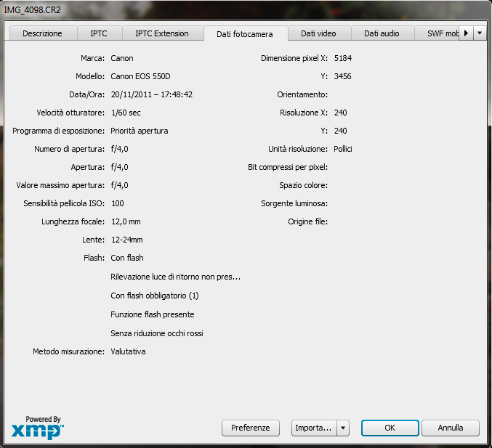Click the Marca value Canon
Screen dimensions: 492x448
tap(122, 58)
